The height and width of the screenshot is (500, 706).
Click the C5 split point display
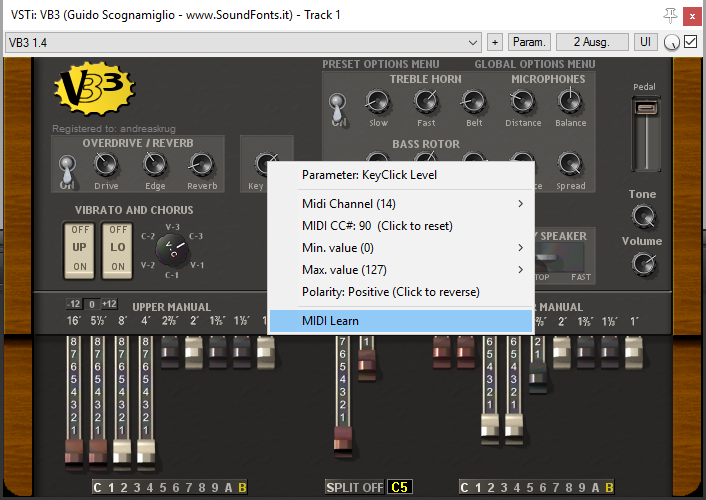tap(400, 487)
